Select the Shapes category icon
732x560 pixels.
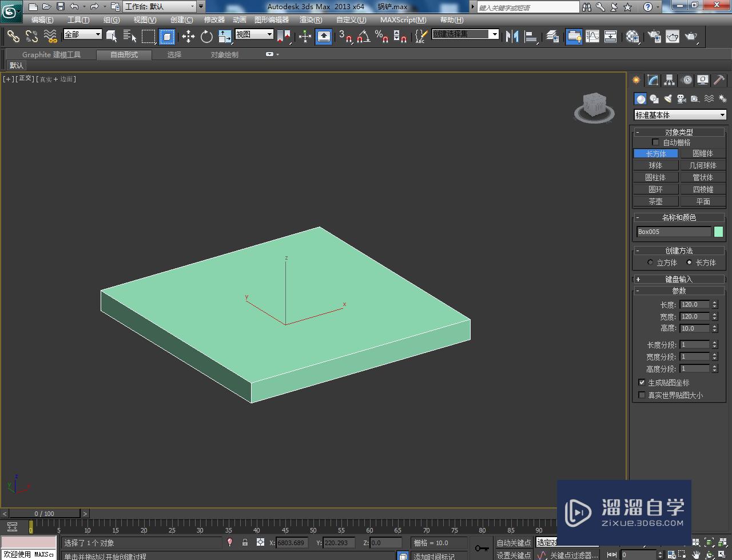coord(654,99)
